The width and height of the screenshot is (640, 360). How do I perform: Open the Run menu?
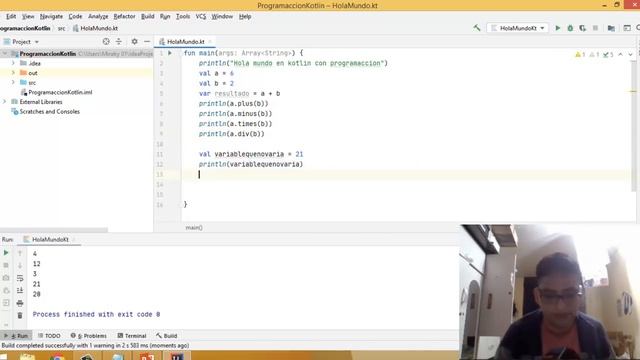click(x=165, y=16)
